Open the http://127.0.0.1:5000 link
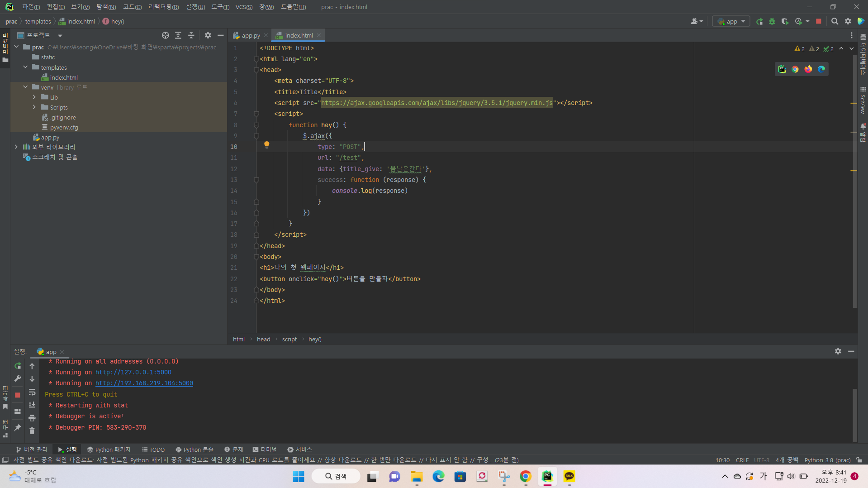This screenshot has width=868, height=488. (133, 372)
